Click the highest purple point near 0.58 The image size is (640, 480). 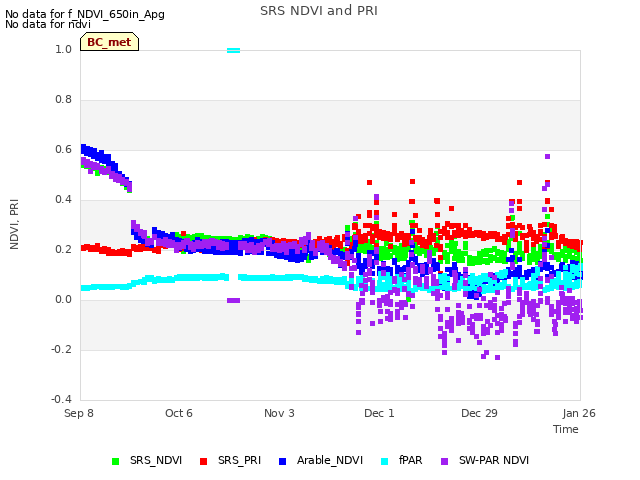coord(547,156)
